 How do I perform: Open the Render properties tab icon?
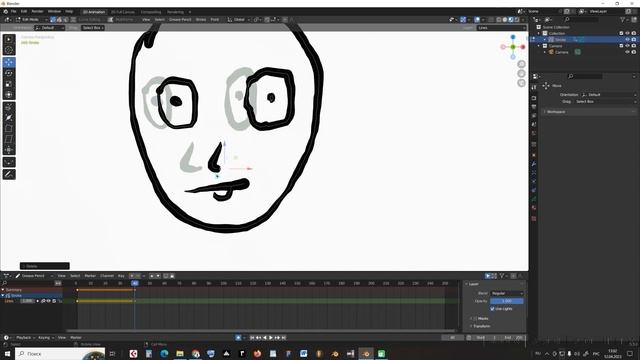[534, 98]
